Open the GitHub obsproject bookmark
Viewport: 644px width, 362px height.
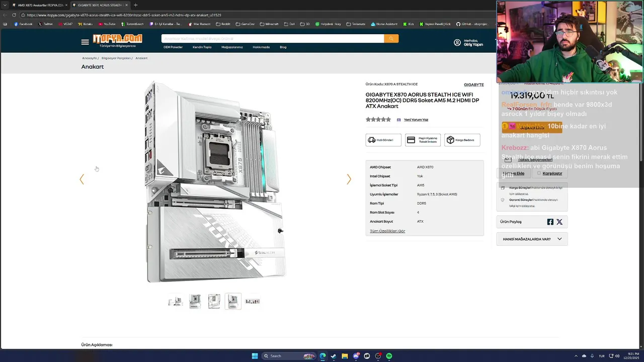click(x=472, y=24)
